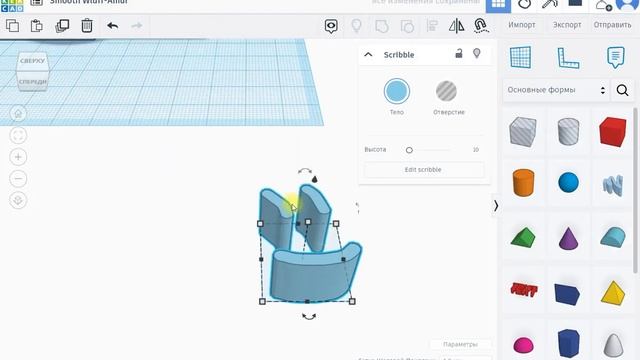Screen dimensions: 640x360
Task: Select the pink half sphere shape
Action: point(523,345)
